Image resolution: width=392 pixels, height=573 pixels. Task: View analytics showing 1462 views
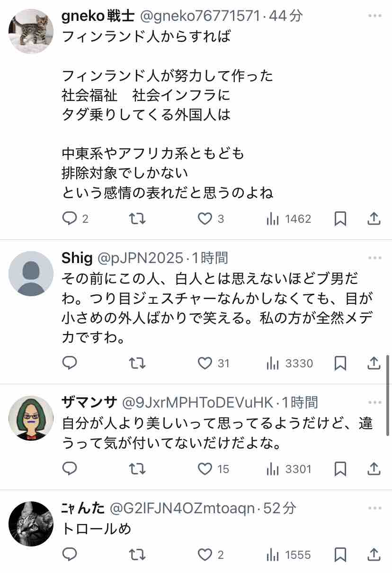(x=289, y=218)
